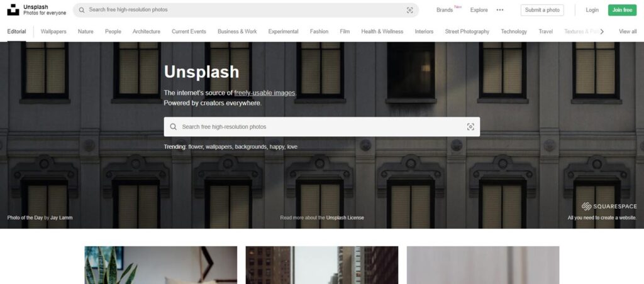Open Photo of the Day link
Image resolution: width=644 pixels, height=284 pixels.
[x=25, y=218]
